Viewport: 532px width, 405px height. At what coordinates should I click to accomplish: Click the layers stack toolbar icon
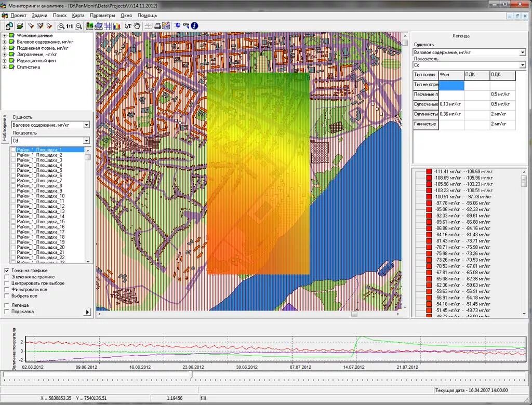[x=20, y=26]
